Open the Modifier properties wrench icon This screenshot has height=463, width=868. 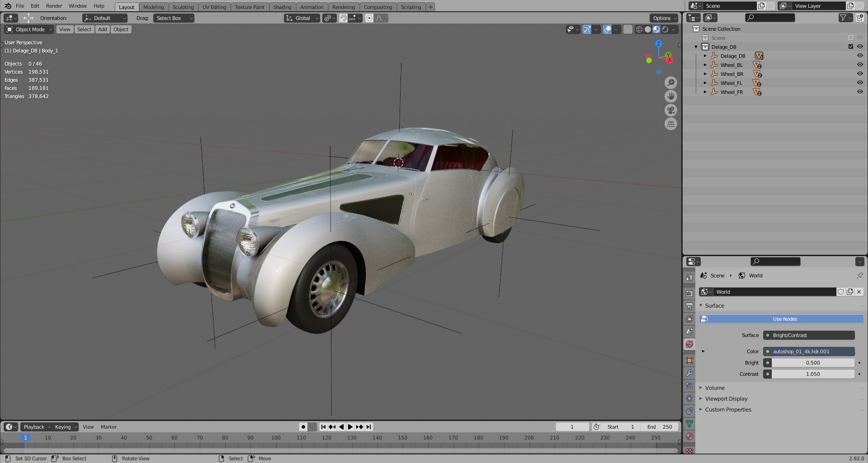[689, 373]
